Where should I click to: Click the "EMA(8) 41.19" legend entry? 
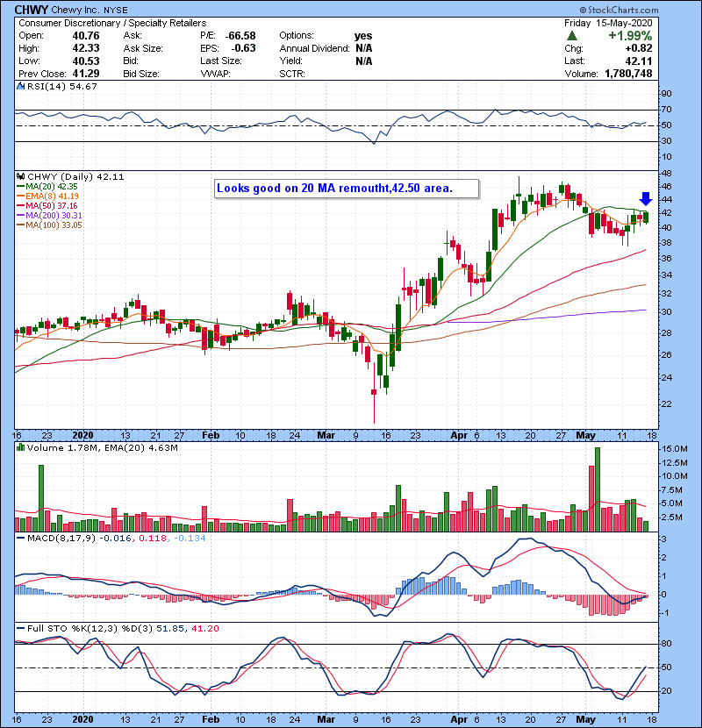47,196
